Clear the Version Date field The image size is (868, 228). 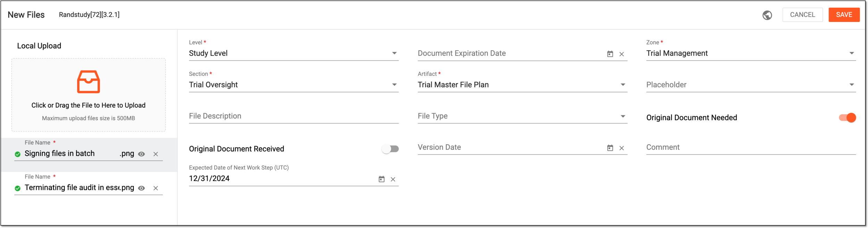pos(622,148)
